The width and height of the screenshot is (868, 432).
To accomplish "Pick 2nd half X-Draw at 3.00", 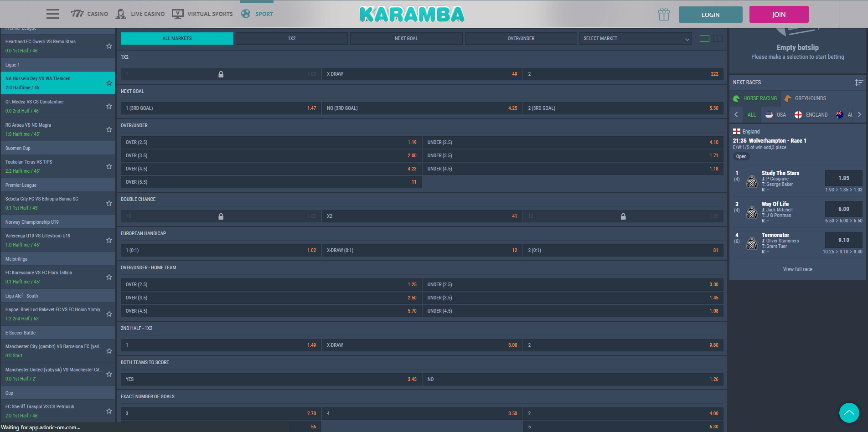I will (422, 345).
